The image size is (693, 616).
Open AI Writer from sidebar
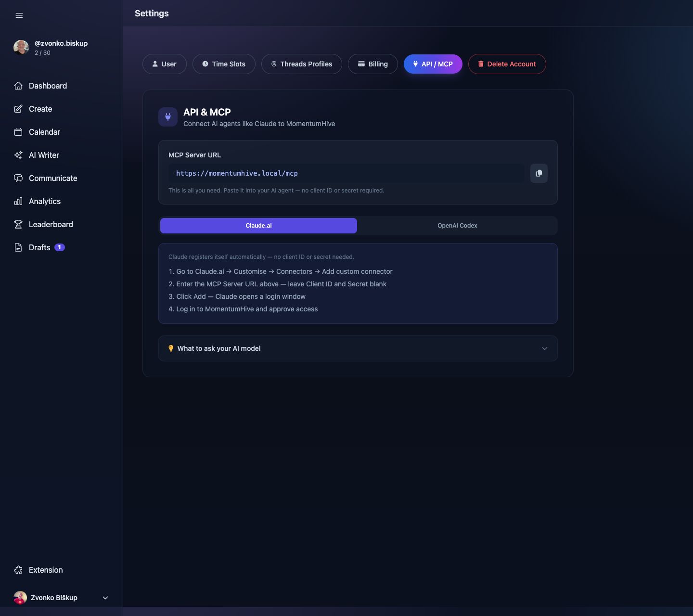point(44,155)
